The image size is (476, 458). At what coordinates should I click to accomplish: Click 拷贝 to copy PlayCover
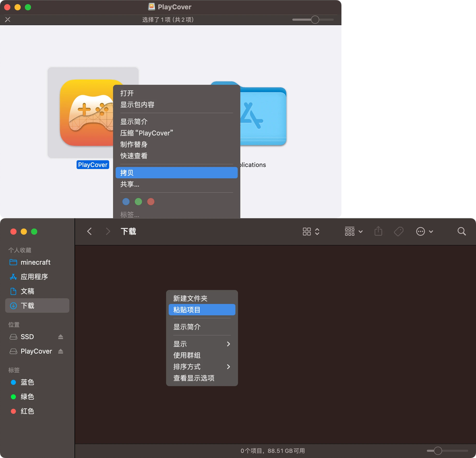coord(177,173)
